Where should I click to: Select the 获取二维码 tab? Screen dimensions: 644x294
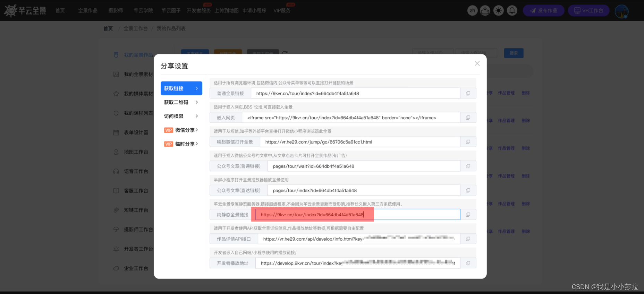181,102
